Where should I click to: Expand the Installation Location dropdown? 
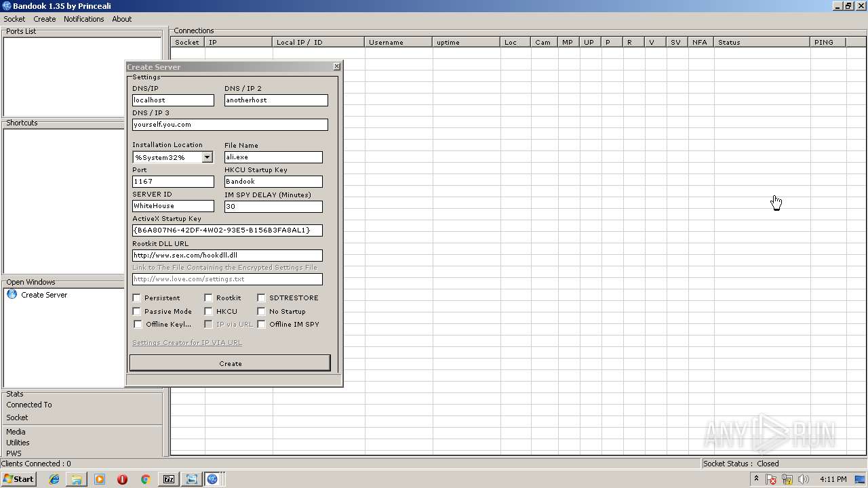[x=207, y=157]
